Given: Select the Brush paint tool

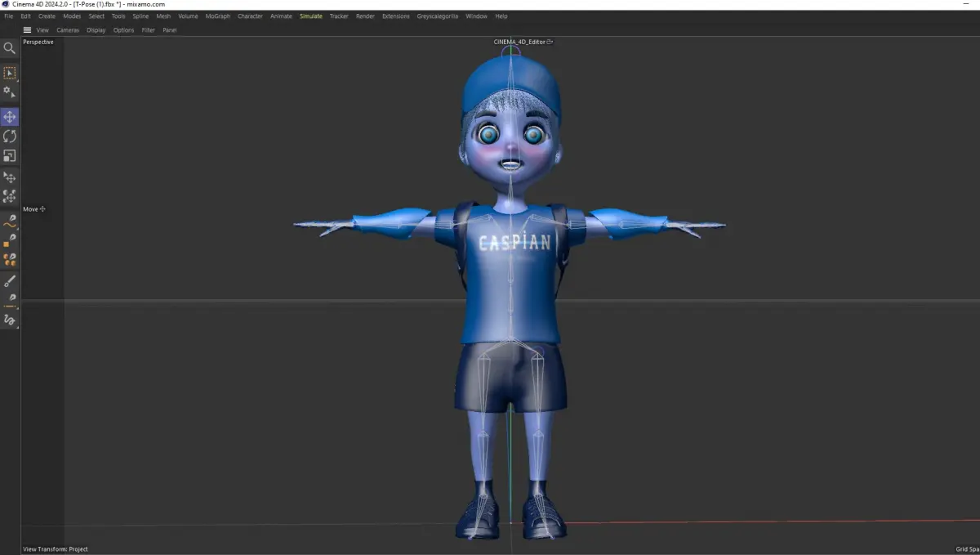Looking at the screenshot, I should 10,282.
